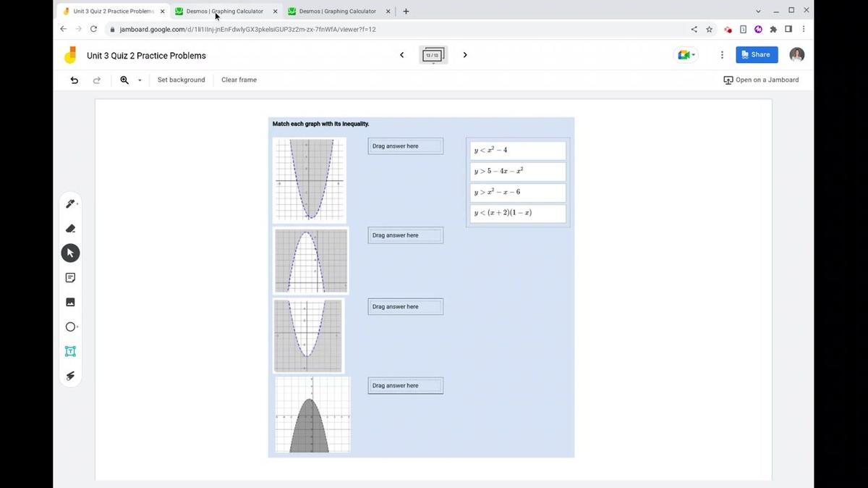The height and width of the screenshot is (488, 868).
Task: Pick the Eraser tool
Action: coord(70,228)
